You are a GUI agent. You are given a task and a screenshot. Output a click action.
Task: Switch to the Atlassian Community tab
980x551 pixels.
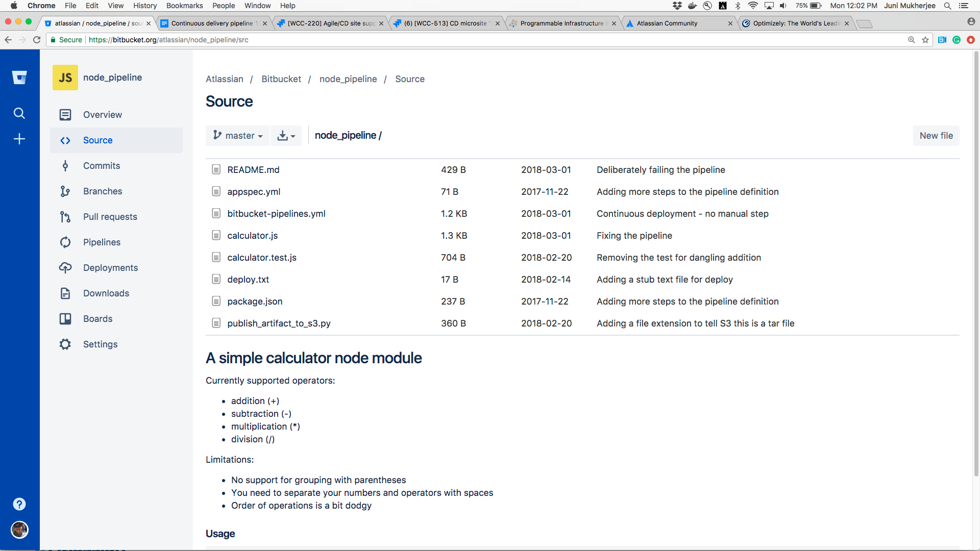point(667,23)
